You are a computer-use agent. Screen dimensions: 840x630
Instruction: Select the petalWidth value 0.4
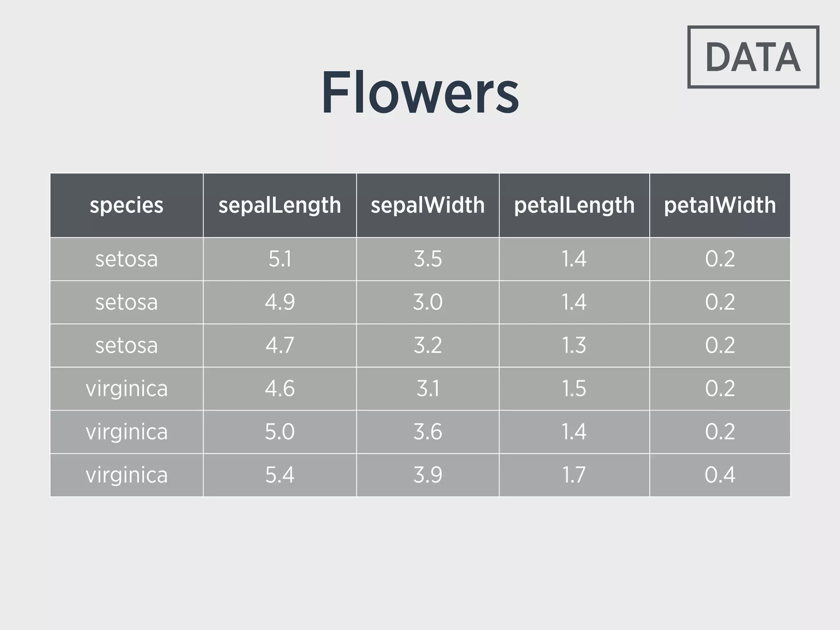click(720, 475)
